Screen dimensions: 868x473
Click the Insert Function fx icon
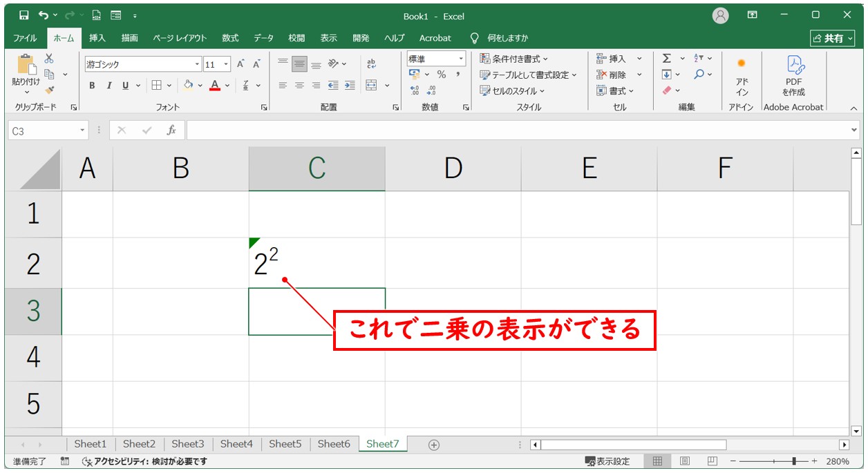pos(171,130)
